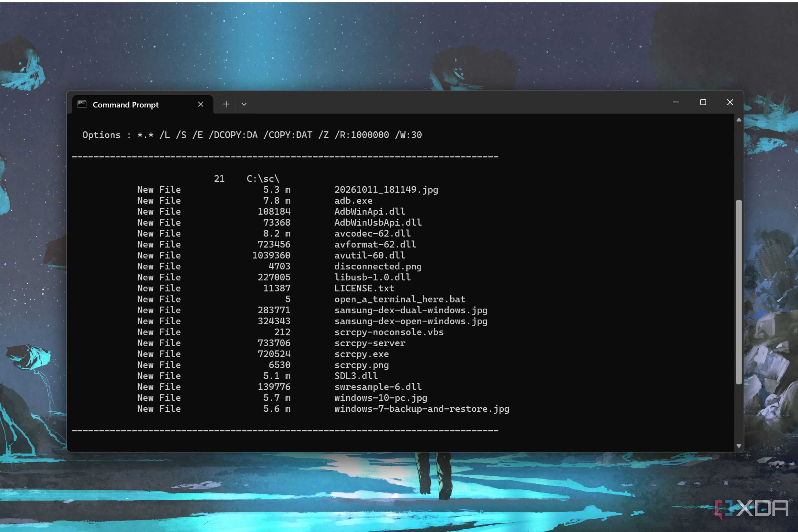Click filename AdbWinUsbApi.dll
Image resolution: width=798 pixels, height=532 pixels.
pyautogui.click(x=378, y=223)
